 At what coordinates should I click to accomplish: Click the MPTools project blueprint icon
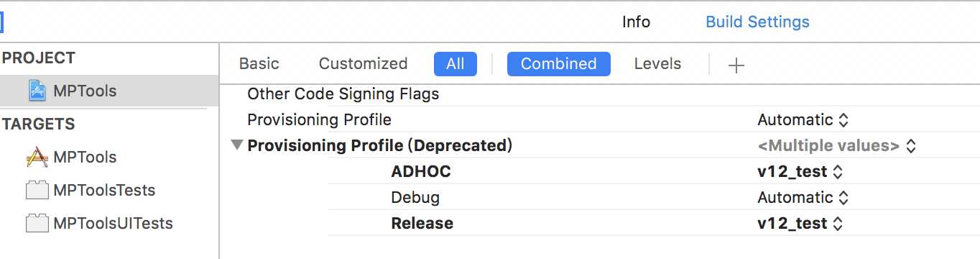click(37, 91)
